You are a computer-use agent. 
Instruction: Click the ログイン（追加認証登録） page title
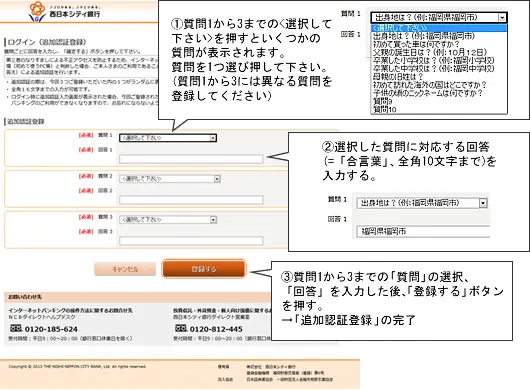[x=46, y=42]
